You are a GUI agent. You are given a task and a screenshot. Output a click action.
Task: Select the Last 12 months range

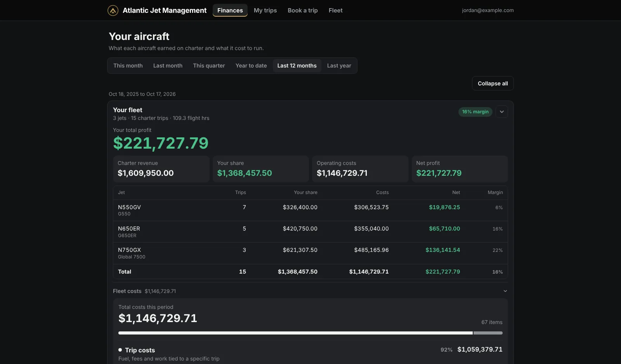click(297, 66)
